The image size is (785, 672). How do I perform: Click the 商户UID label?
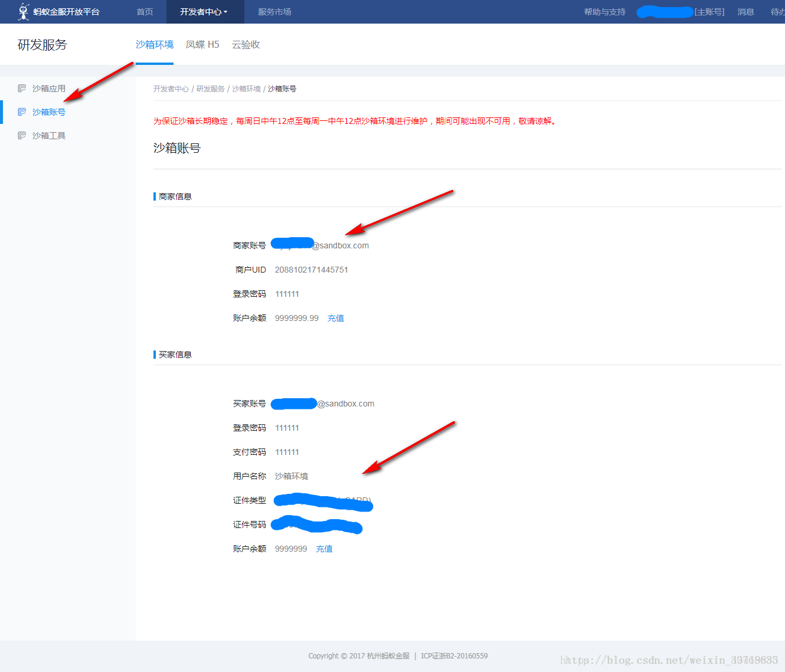251,270
